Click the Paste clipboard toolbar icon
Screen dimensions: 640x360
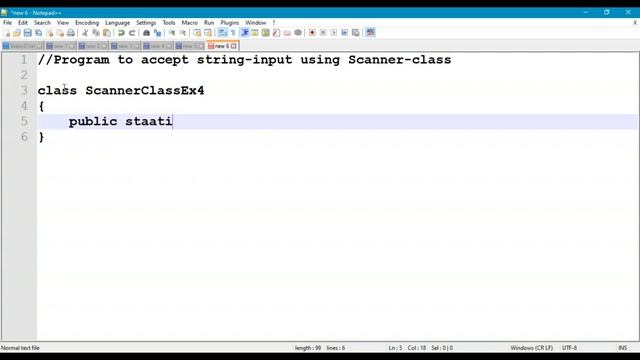107,33
